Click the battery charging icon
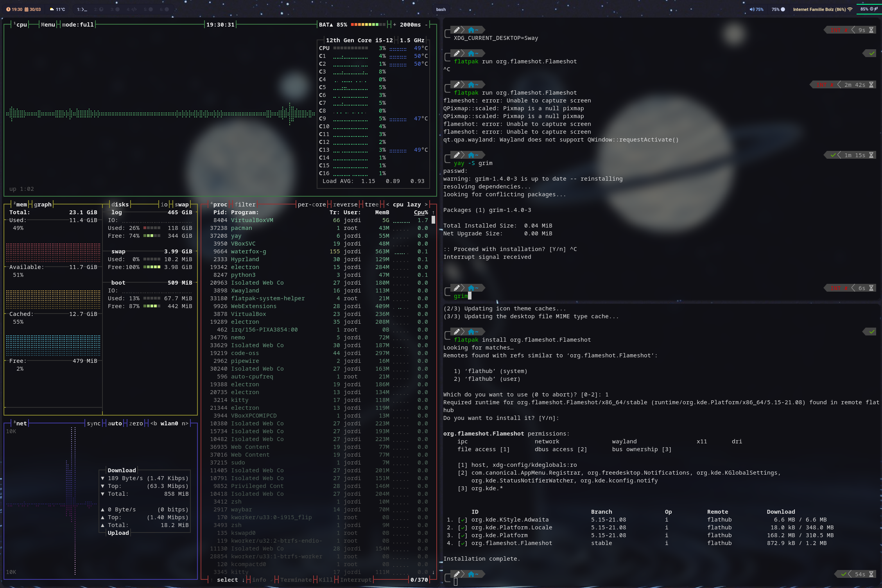The height and width of the screenshot is (588, 882). [x=876, y=9]
